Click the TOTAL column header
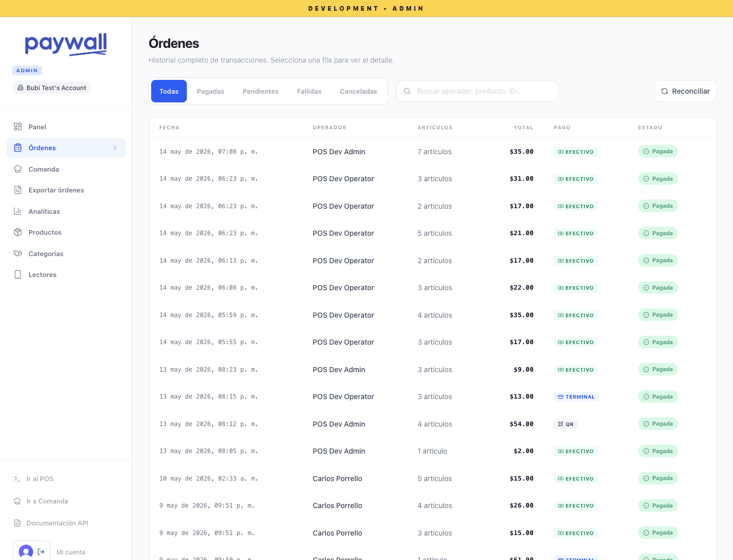733x560 pixels. 523,128
